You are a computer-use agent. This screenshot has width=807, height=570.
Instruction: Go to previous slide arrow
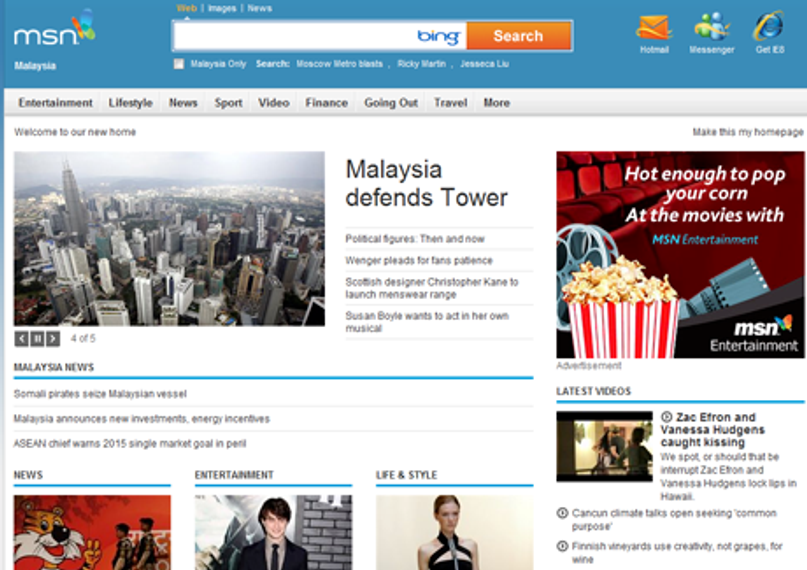(21, 339)
